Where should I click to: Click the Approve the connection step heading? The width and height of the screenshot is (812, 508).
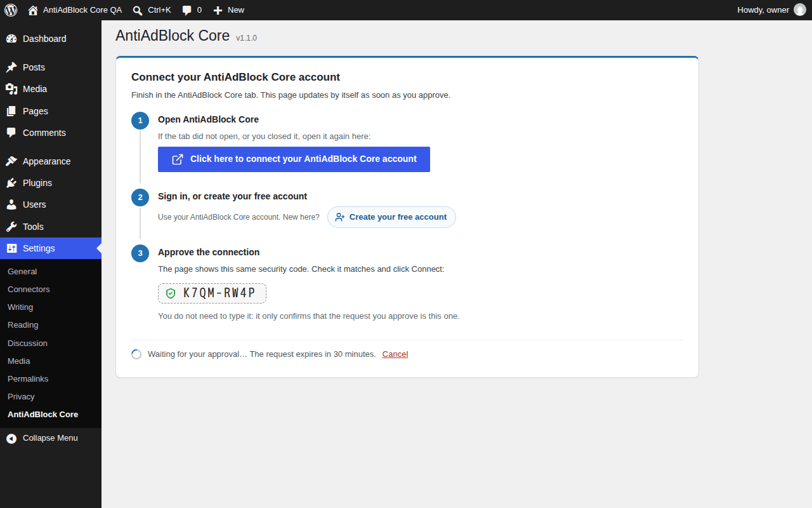click(x=209, y=252)
